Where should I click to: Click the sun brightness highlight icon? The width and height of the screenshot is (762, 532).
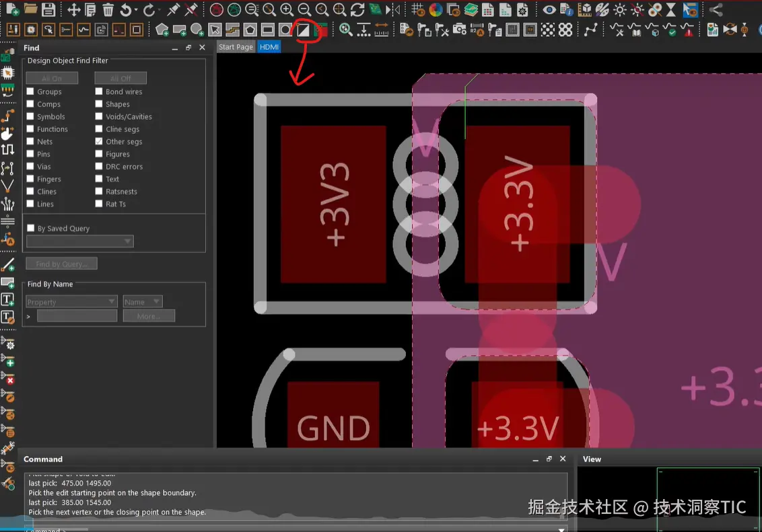pyautogui.click(x=619, y=9)
